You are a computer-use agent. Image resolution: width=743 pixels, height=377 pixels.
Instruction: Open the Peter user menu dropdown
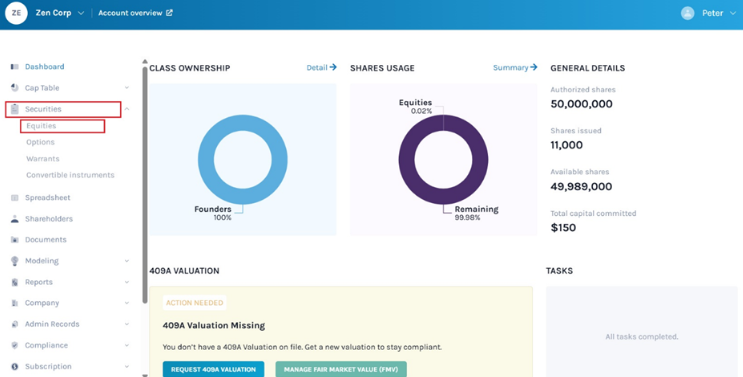(733, 13)
